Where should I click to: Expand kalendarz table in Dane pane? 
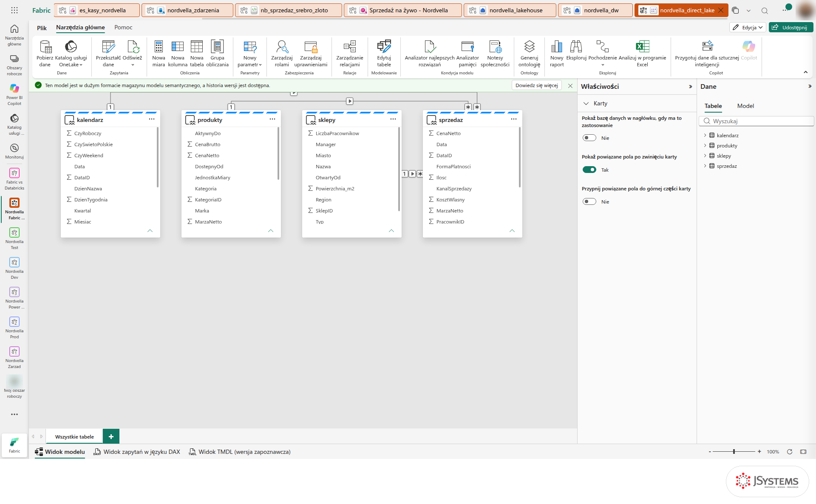coord(705,135)
